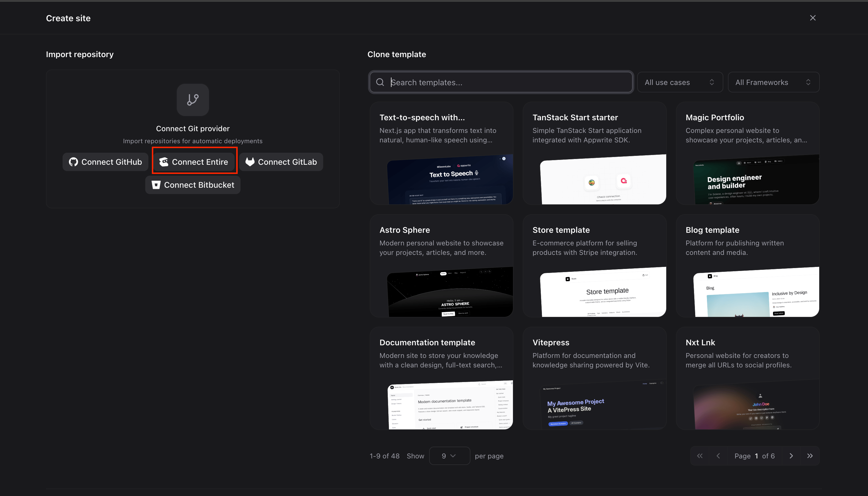Select the Blog template preview image
868x496 pixels.
756,292
